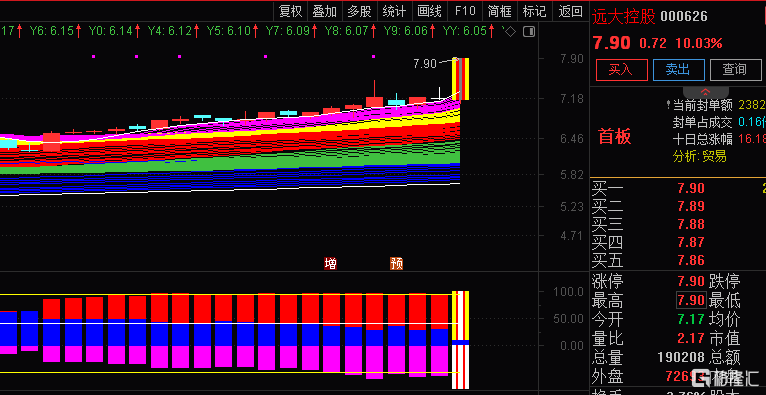This screenshot has height=395, width=766.
Task: Toggle the 简框 simple frame view
Action: tap(499, 11)
